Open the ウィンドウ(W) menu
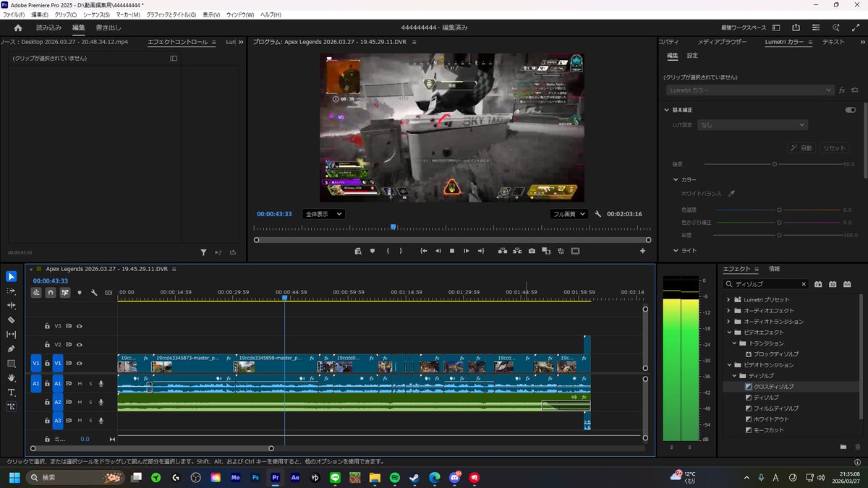 (240, 14)
